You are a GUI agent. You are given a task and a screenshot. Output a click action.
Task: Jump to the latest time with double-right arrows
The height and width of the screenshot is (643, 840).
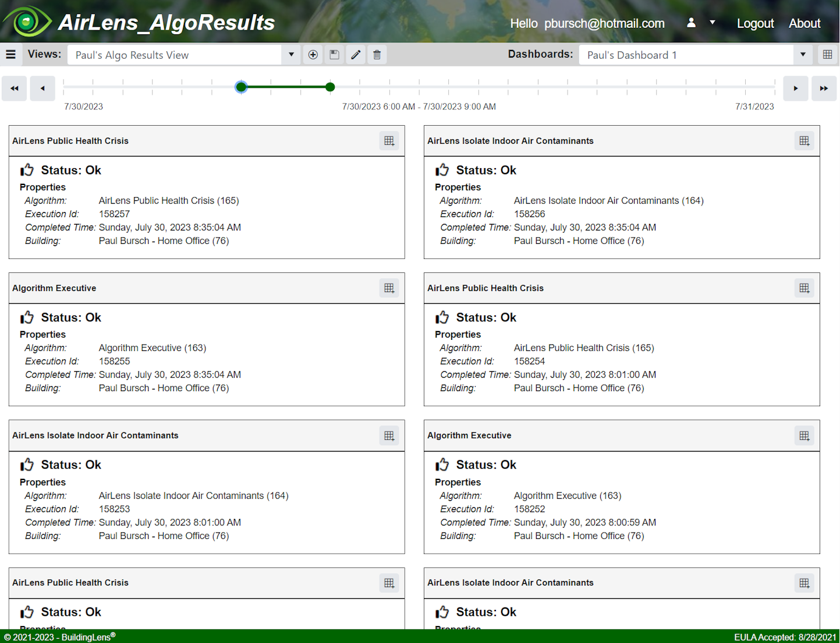click(x=824, y=88)
